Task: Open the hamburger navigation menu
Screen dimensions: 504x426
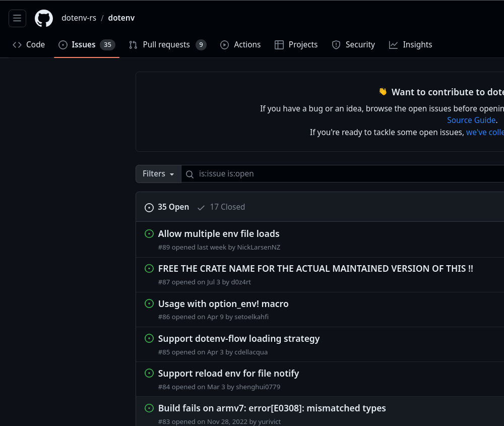Action: point(17,18)
